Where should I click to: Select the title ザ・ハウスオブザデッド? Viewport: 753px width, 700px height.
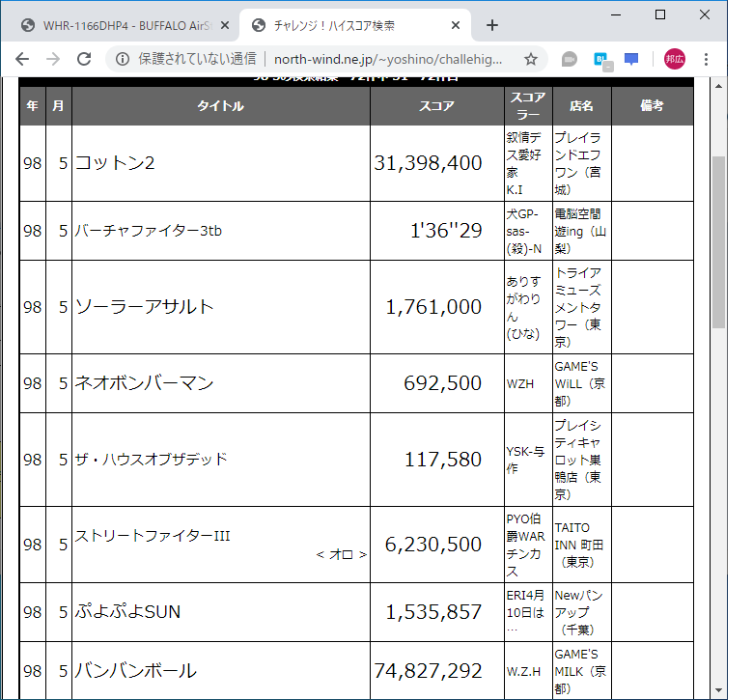pyautogui.click(x=152, y=460)
